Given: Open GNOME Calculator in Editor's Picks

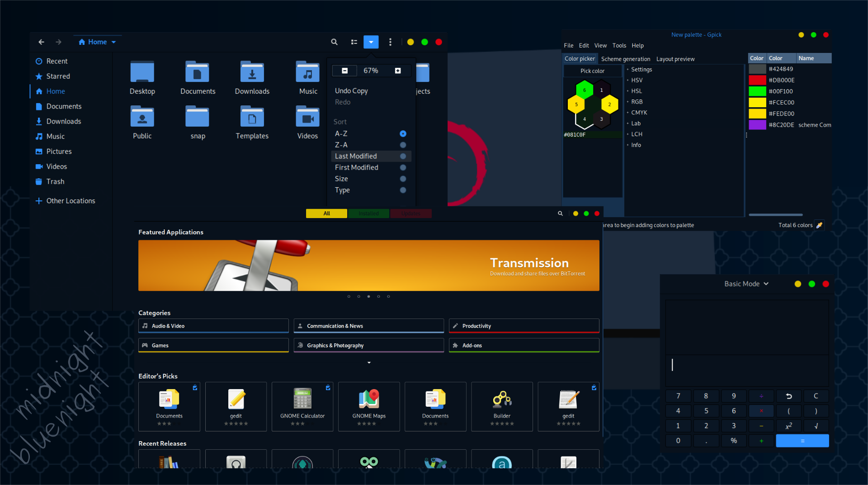Looking at the screenshot, I should 302,406.
